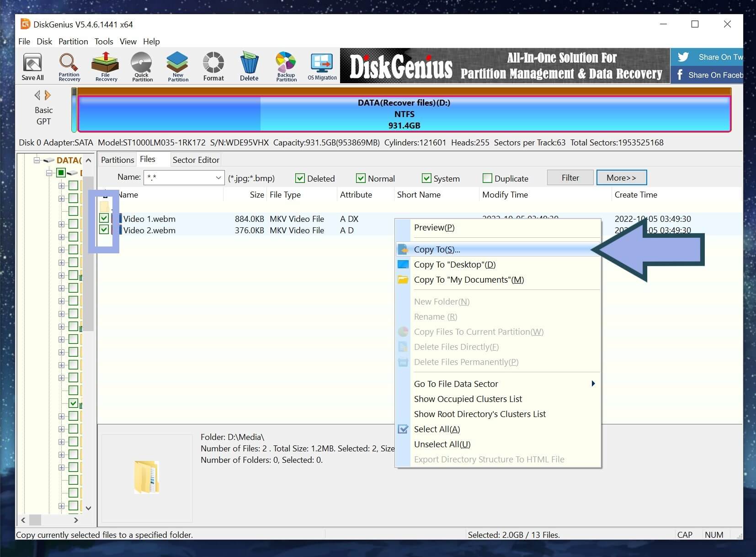The width and height of the screenshot is (756, 557).
Task: Click the Save All toolbar icon
Action: click(x=32, y=67)
